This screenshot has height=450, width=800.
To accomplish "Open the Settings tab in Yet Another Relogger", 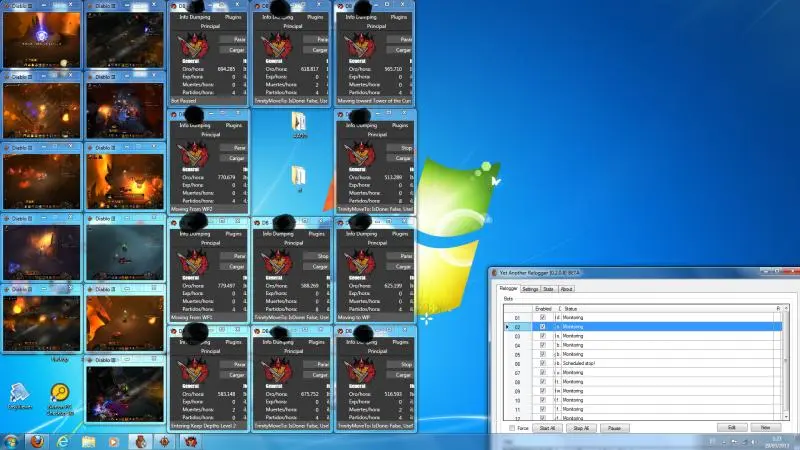I will tap(530, 289).
